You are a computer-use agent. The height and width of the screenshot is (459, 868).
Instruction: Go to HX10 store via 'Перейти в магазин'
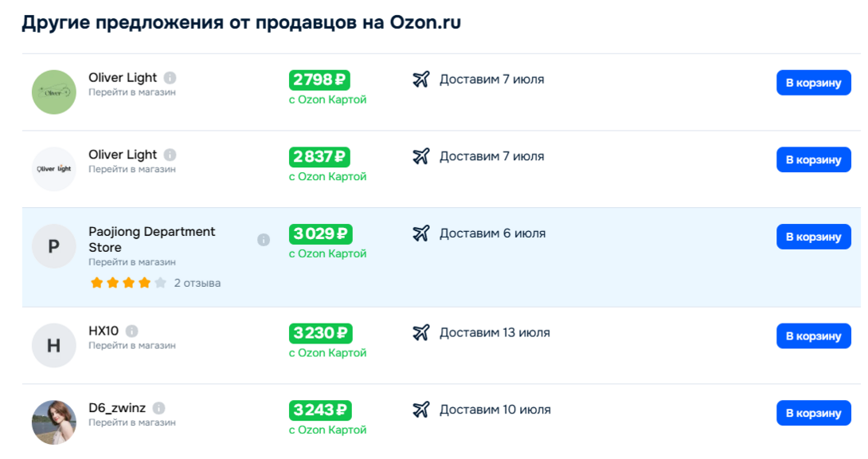tap(132, 346)
